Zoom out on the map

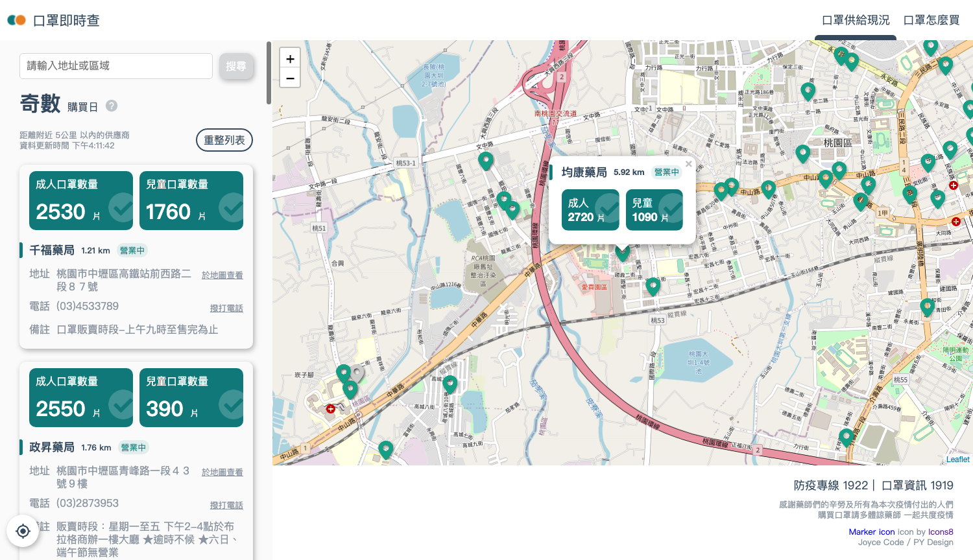click(x=290, y=78)
